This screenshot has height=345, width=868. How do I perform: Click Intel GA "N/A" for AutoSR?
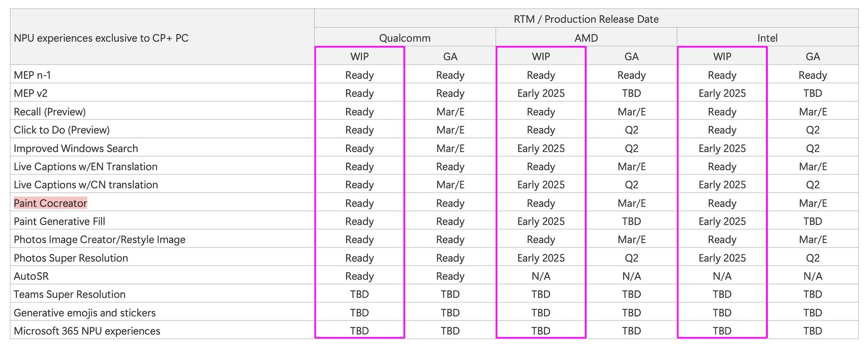[x=812, y=276]
